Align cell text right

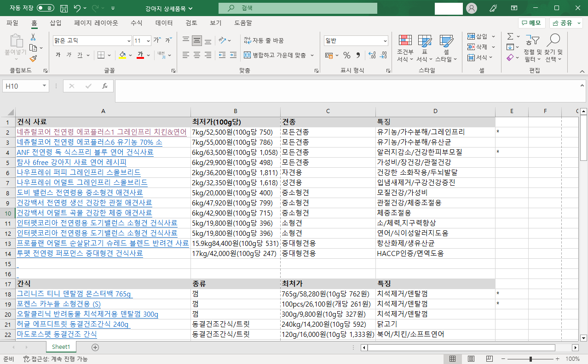[x=208, y=55]
